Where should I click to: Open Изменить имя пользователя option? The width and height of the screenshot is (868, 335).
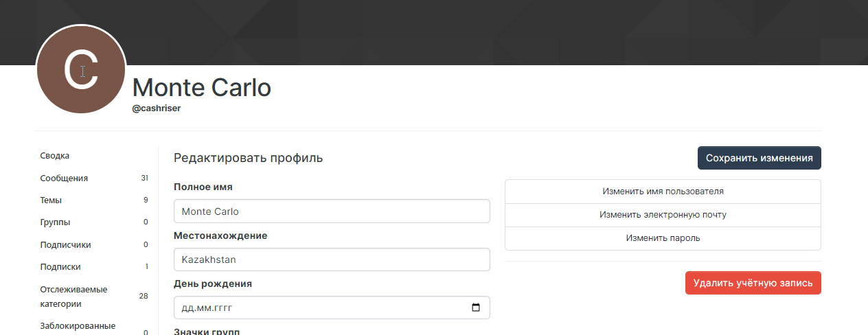(663, 192)
